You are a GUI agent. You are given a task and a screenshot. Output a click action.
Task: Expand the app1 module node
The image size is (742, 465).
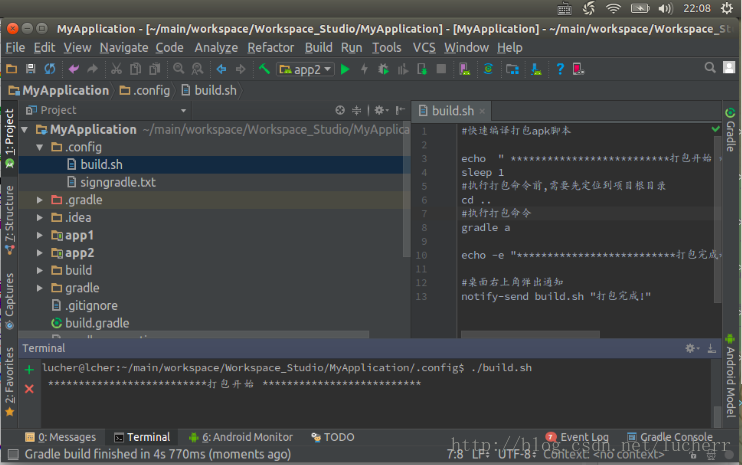pyautogui.click(x=40, y=235)
